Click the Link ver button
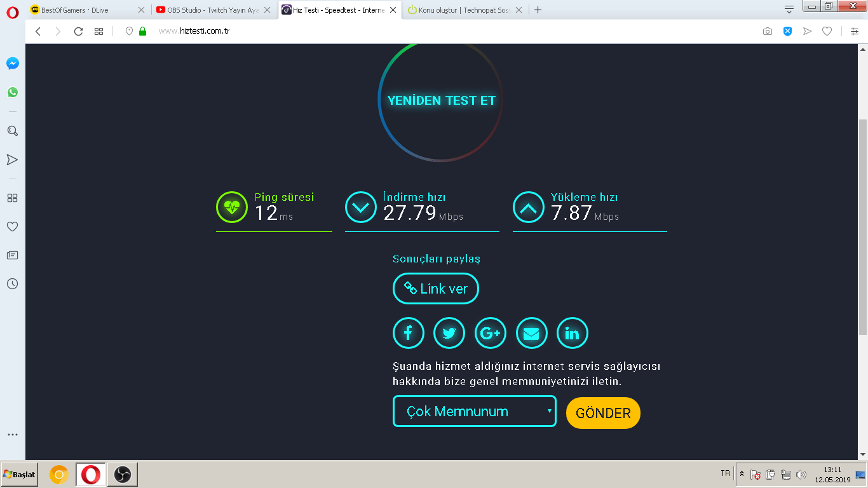The height and width of the screenshot is (488, 868). 436,288
